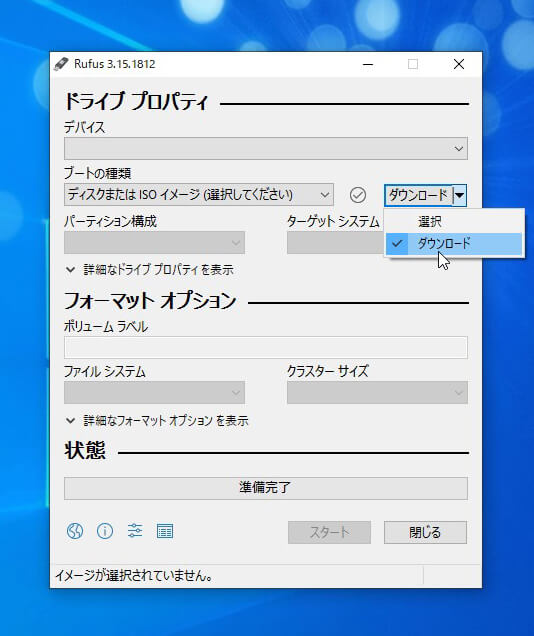Click the 準備完了 progress bar
This screenshot has height=636, width=534.
(x=266, y=488)
